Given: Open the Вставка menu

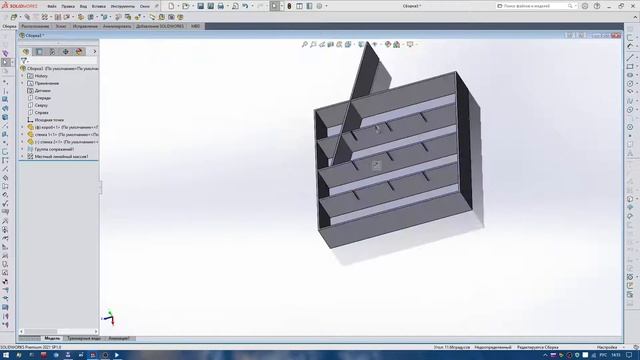Looking at the screenshot, I should 98,7.
